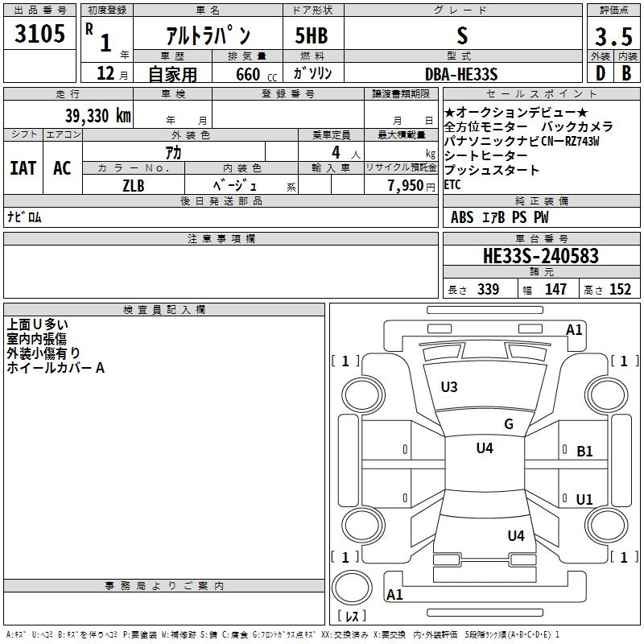
Task: Click U4 mark on the tailgate
Action: click(x=516, y=536)
